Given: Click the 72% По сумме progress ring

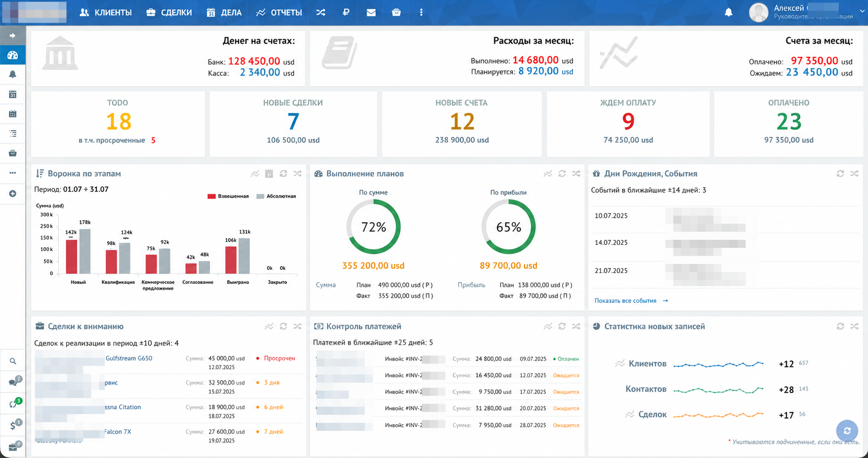Looking at the screenshot, I should coord(373,227).
